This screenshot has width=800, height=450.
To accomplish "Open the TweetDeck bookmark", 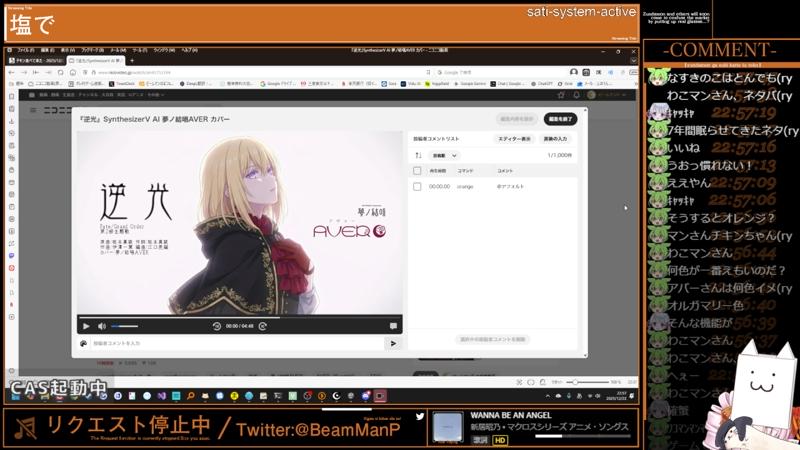I will point(122,84).
